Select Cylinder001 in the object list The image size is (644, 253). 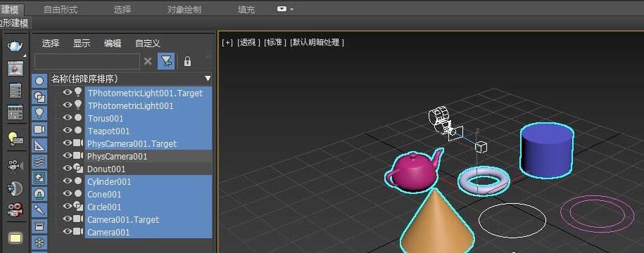[x=109, y=181]
